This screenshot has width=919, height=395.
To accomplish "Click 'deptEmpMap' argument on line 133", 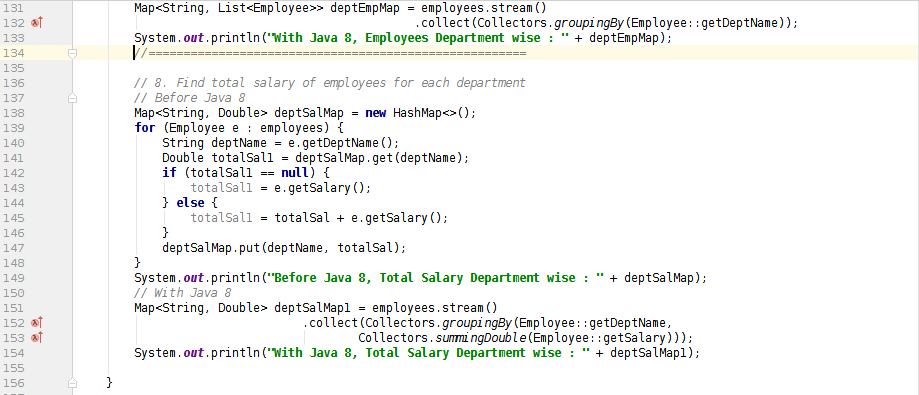I will point(625,38).
